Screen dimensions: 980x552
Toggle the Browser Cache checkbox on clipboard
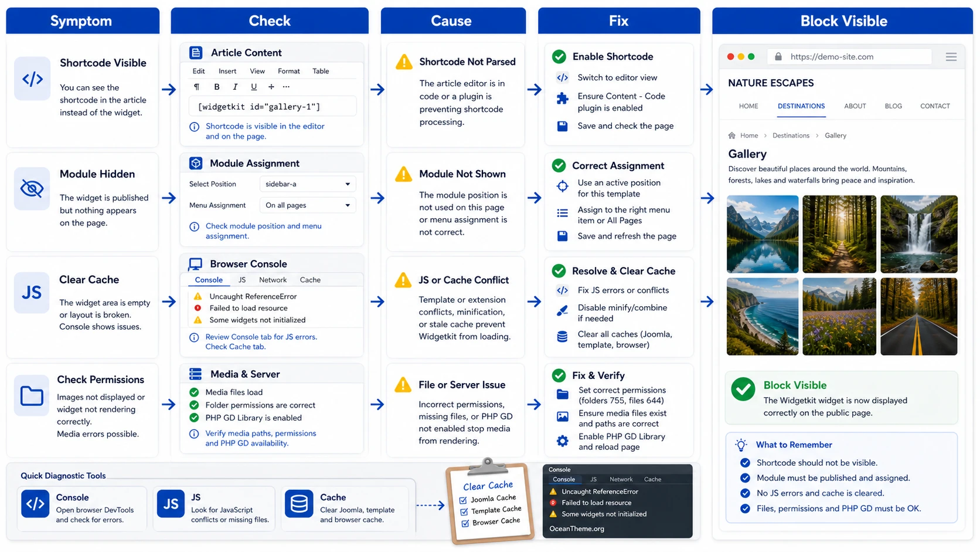pos(465,523)
